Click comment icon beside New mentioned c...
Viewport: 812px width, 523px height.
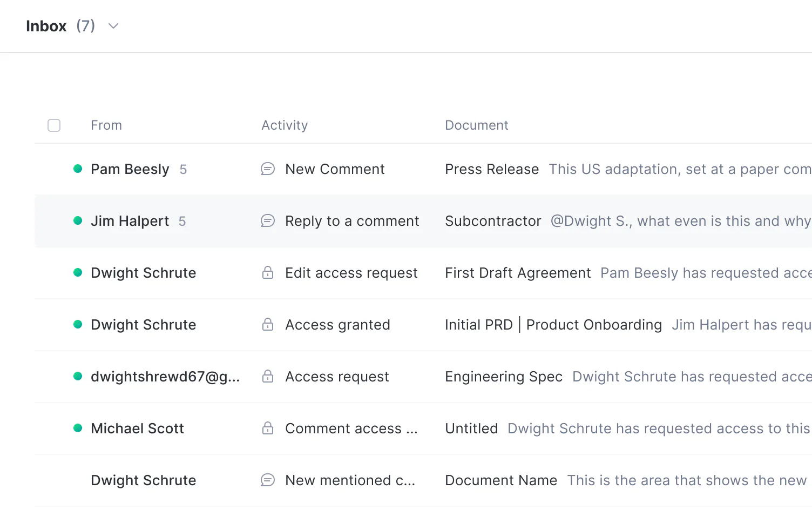(268, 480)
